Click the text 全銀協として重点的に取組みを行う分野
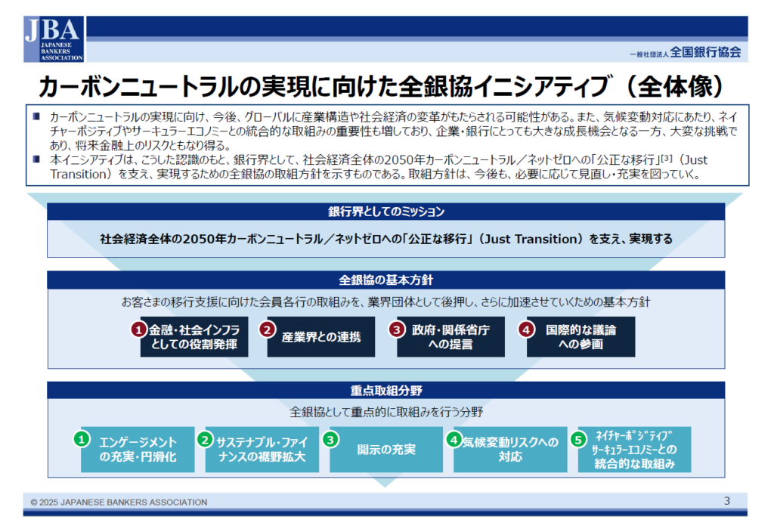The image size is (774, 532). coord(386,412)
